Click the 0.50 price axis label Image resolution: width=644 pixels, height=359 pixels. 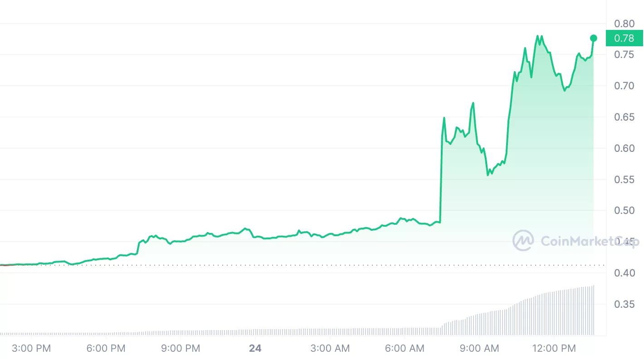624,210
